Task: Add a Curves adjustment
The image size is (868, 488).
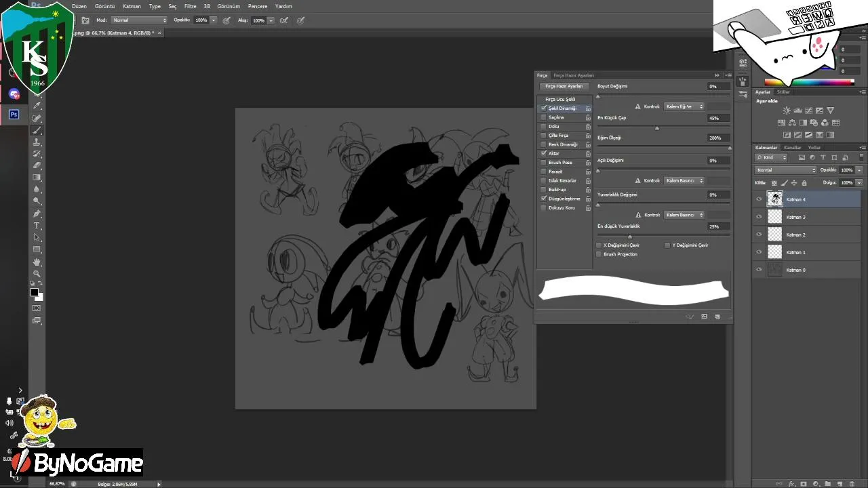Action: click(808, 110)
